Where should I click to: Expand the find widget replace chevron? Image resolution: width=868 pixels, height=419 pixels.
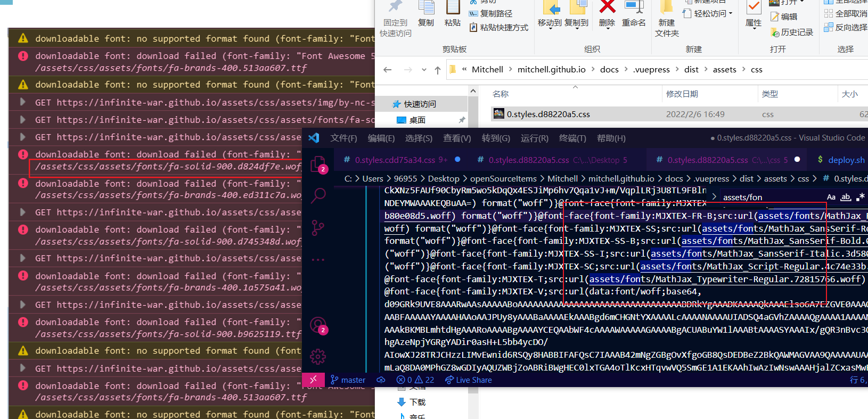pos(714,197)
